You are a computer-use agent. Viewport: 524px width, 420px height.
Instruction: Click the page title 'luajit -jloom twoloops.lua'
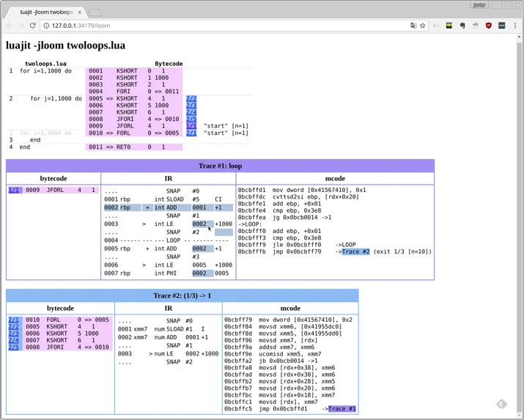(x=65, y=45)
